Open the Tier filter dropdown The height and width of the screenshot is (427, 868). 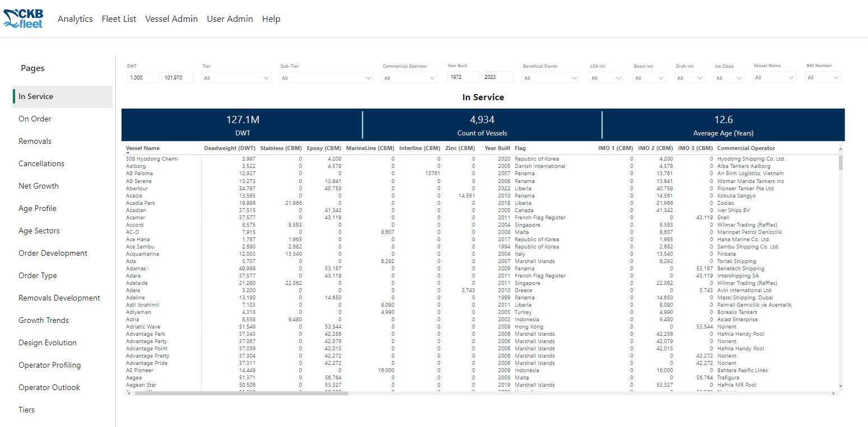(237, 78)
